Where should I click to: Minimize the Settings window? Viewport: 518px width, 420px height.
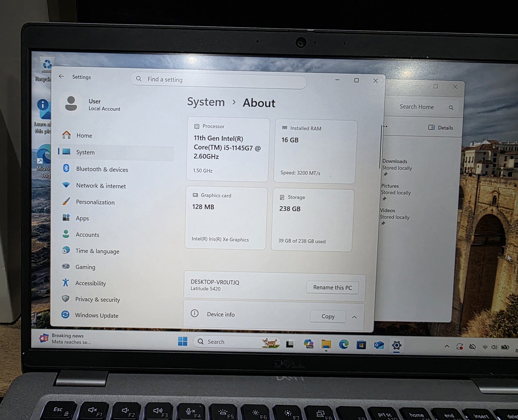(337, 80)
